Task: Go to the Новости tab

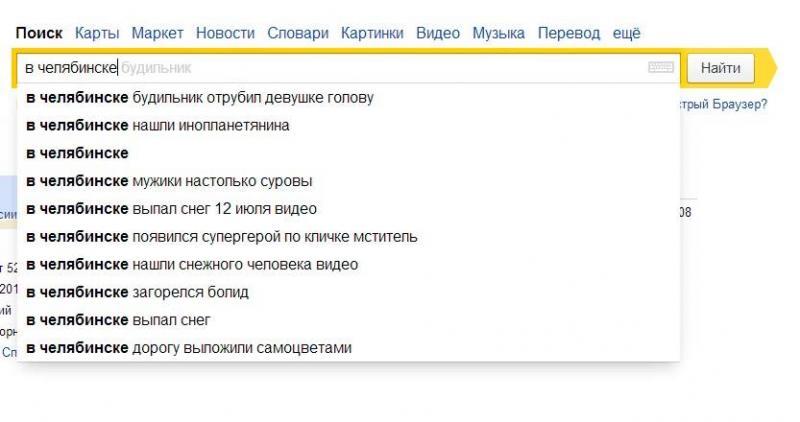Action: [226, 33]
